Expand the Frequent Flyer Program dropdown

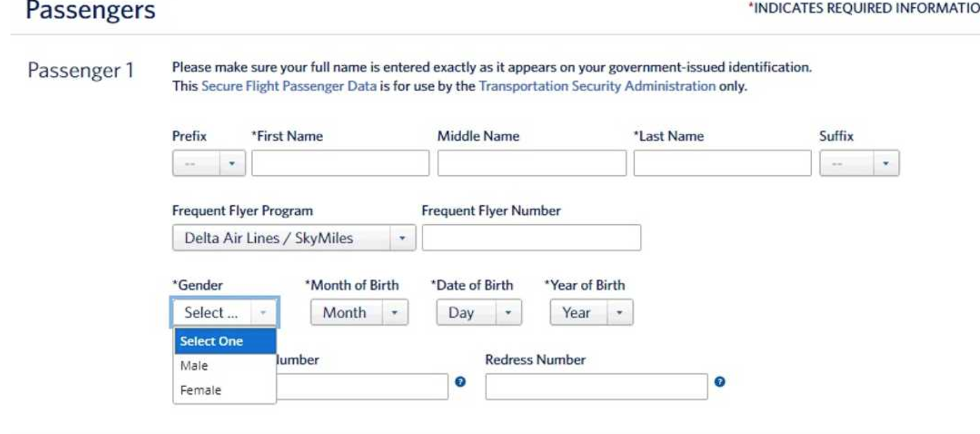(293, 238)
